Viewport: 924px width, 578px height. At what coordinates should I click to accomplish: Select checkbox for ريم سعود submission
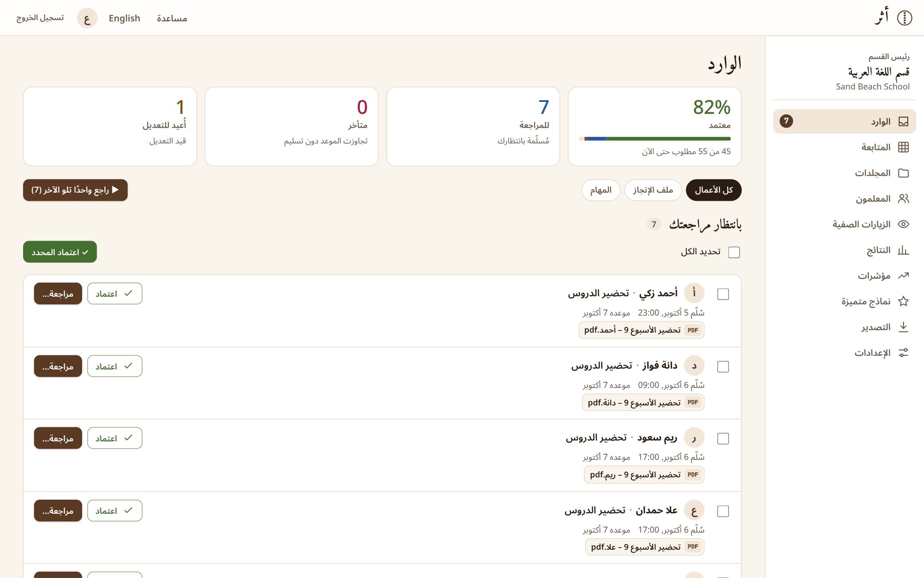pyautogui.click(x=723, y=438)
